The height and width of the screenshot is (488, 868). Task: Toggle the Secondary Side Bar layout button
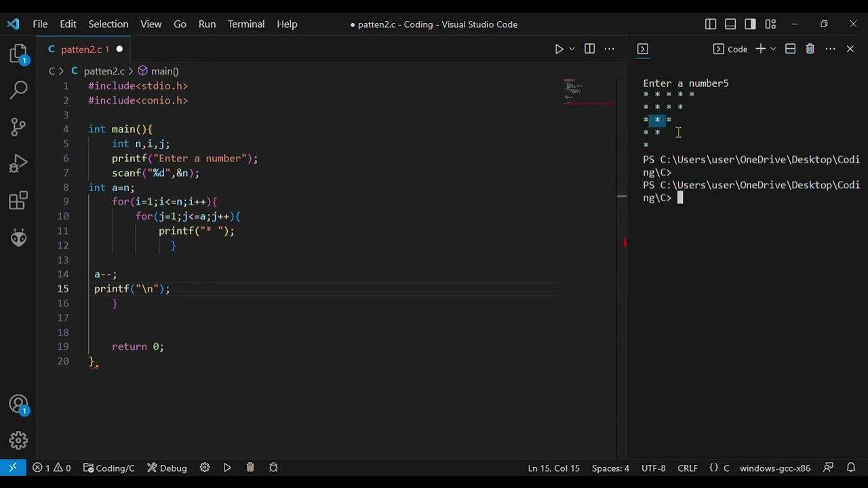coord(750,24)
